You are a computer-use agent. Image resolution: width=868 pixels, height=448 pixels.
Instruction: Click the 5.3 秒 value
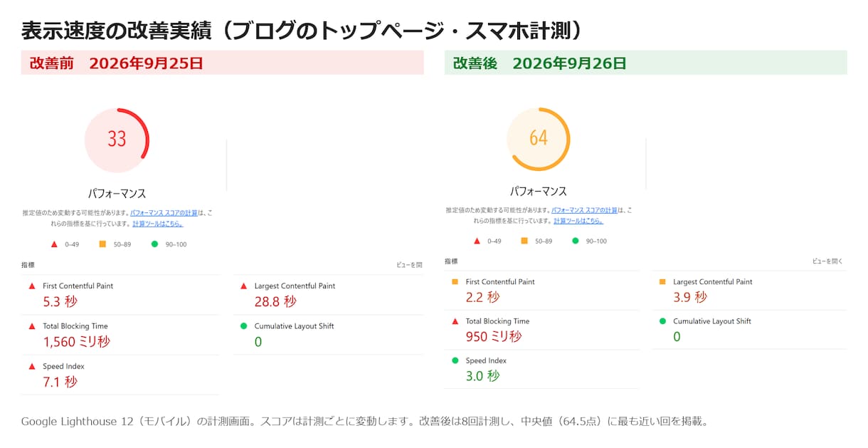[x=60, y=301]
